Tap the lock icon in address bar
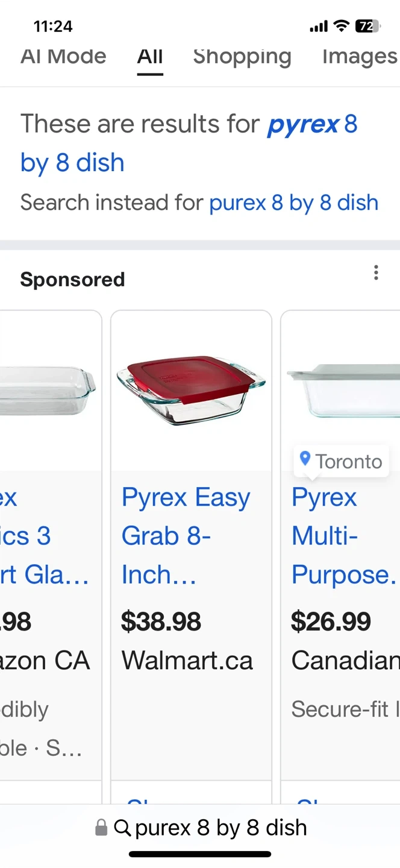The image size is (400, 868). tap(101, 828)
